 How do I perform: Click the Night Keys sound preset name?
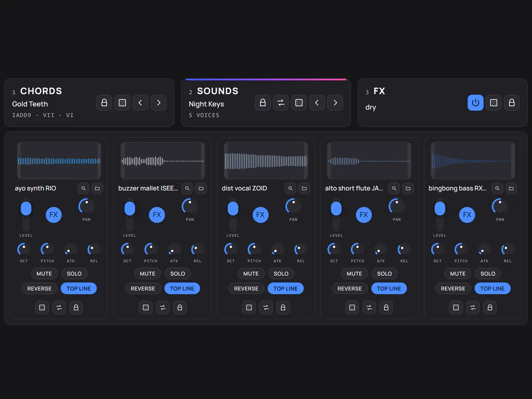point(206,104)
